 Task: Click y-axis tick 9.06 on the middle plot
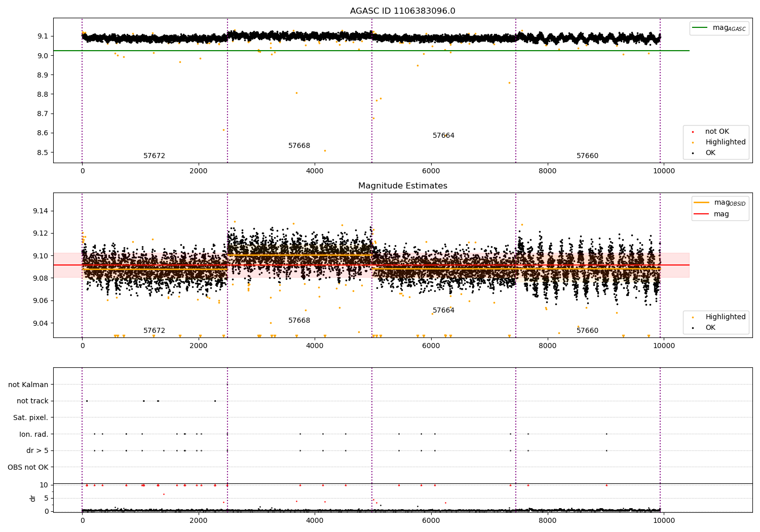pyautogui.click(x=40, y=301)
